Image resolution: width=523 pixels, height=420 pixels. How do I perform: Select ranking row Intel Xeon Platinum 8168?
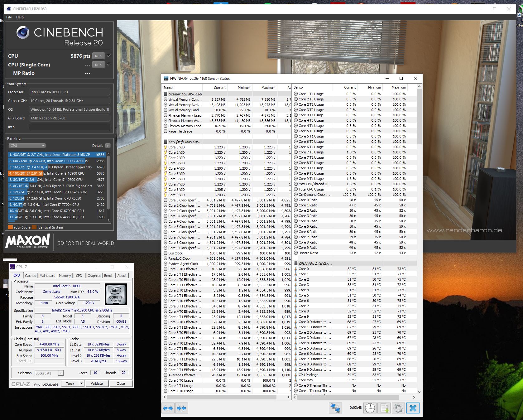pyautogui.click(x=57, y=155)
